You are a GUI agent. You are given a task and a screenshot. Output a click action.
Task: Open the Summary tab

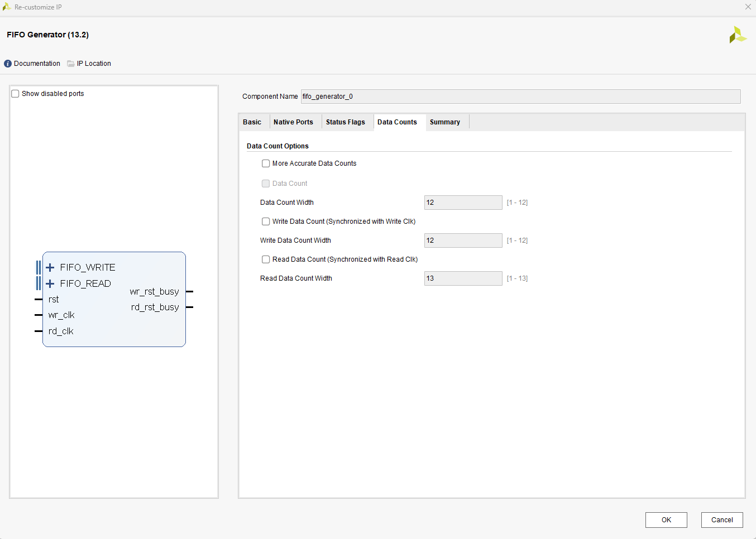point(445,122)
